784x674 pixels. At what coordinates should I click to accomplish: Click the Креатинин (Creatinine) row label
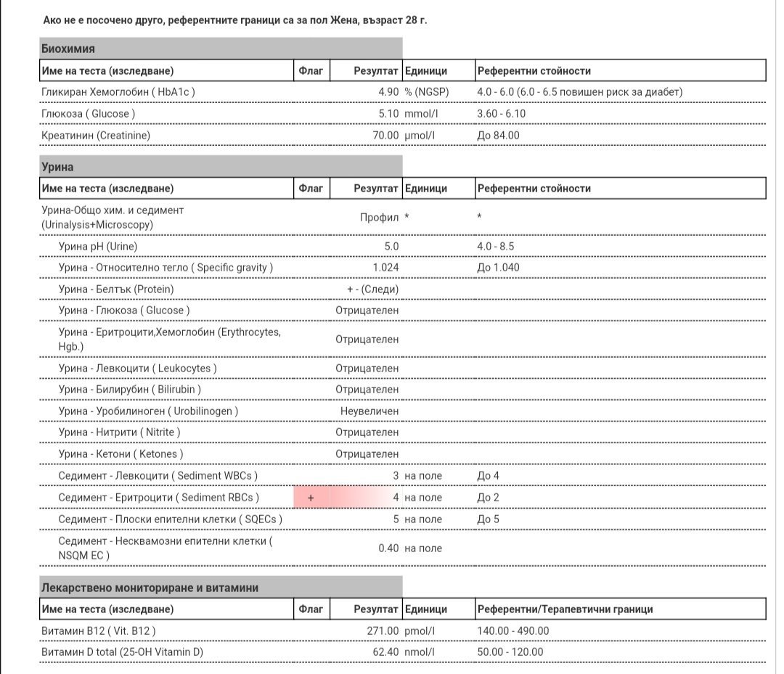tap(96, 136)
